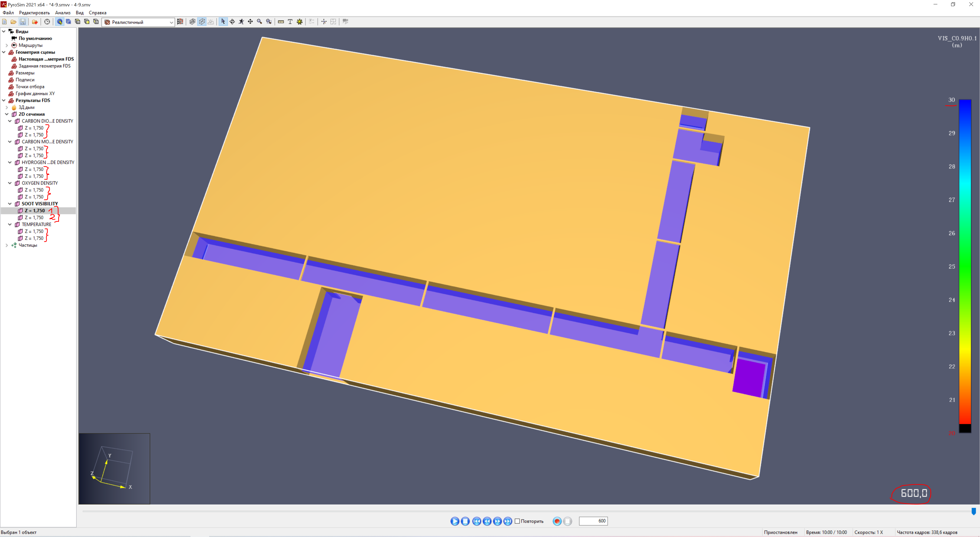Select the zoom magnifier tool
This screenshot has height=537, width=980.
pos(259,22)
